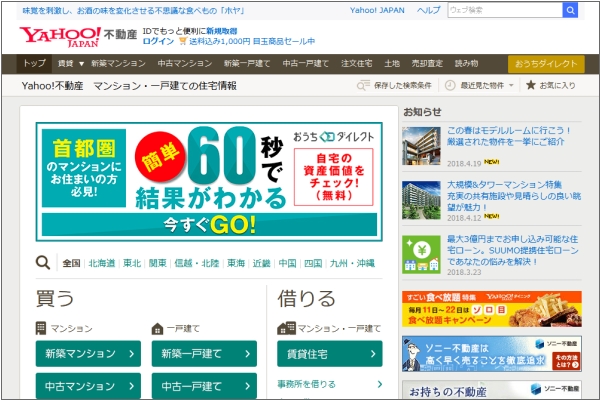Click the 新規取得 link
The height and width of the screenshot is (400, 600).
[x=222, y=31]
